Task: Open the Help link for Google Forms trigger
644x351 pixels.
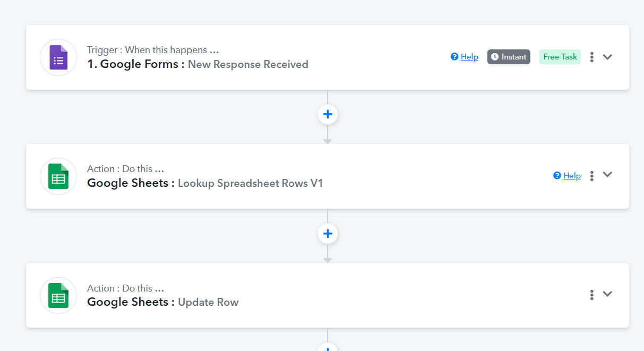Action: 469,57
